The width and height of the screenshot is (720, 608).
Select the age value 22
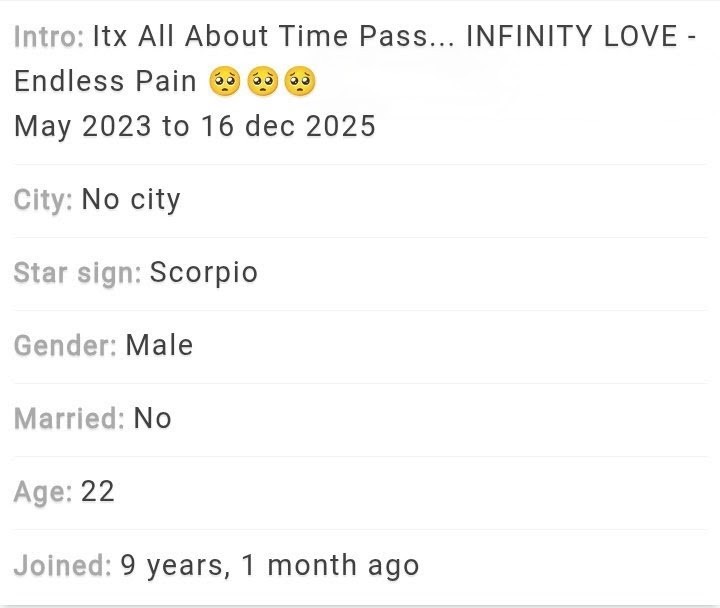pyautogui.click(x=97, y=492)
